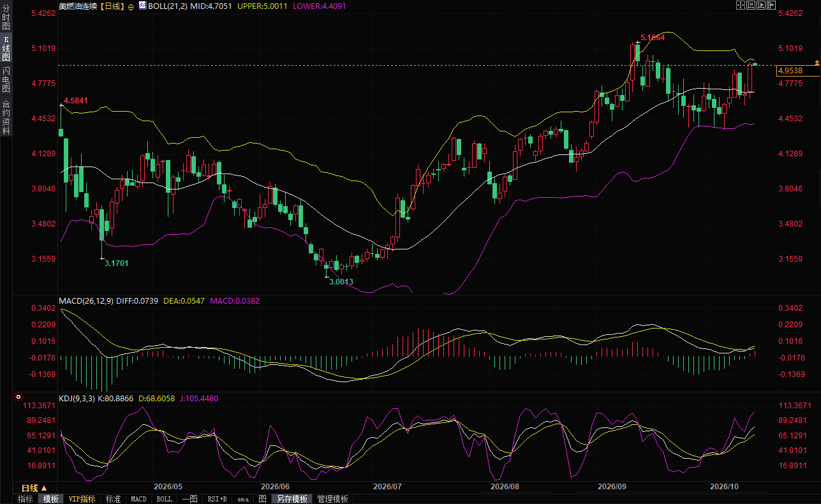Switch to the K线图 sidebar view
821x504 pixels.
pos(6,48)
